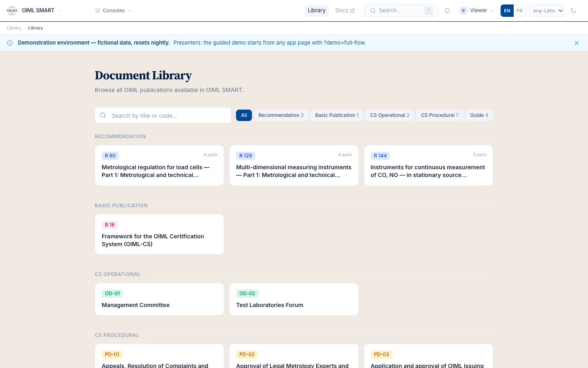The height and width of the screenshot is (368, 588).
Task: Click the first Library breadcrumb link
Action: pyautogui.click(x=14, y=28)
